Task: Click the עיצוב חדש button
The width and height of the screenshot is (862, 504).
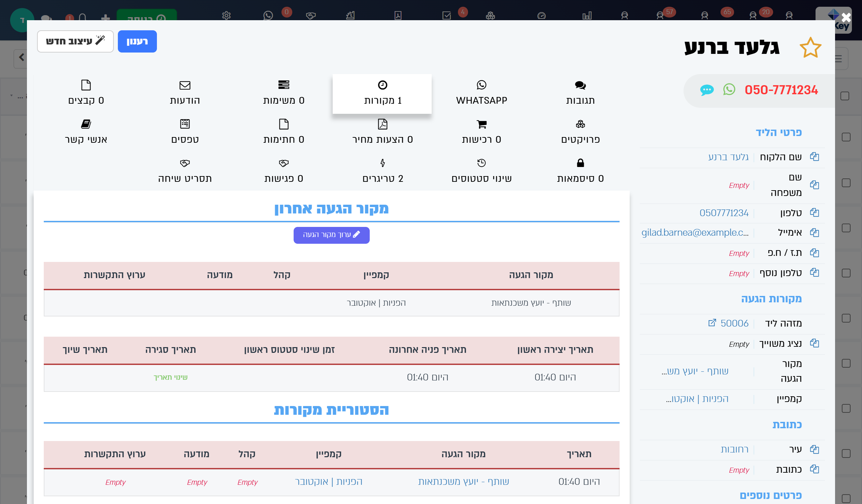Action: [x=75, y=41]
